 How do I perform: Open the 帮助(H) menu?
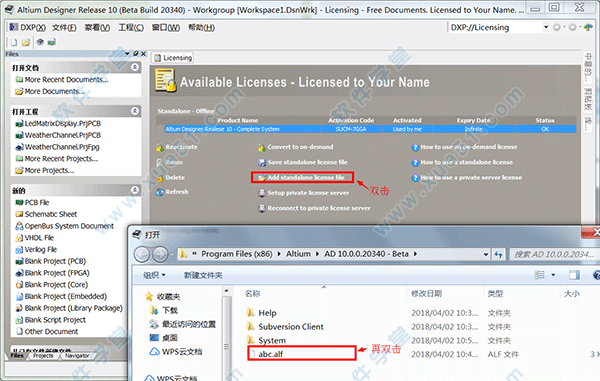[x=201, y=28]
